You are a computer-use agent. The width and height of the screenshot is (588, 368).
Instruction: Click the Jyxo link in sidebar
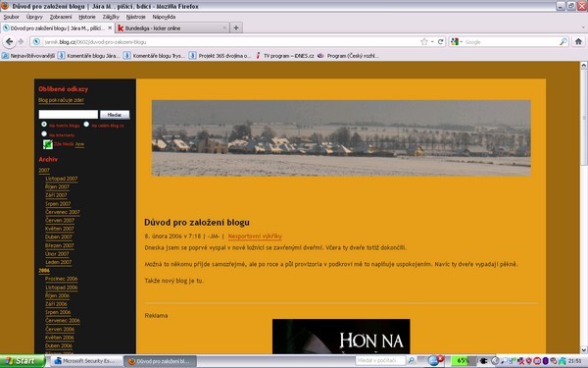click(x=79, y=144)
